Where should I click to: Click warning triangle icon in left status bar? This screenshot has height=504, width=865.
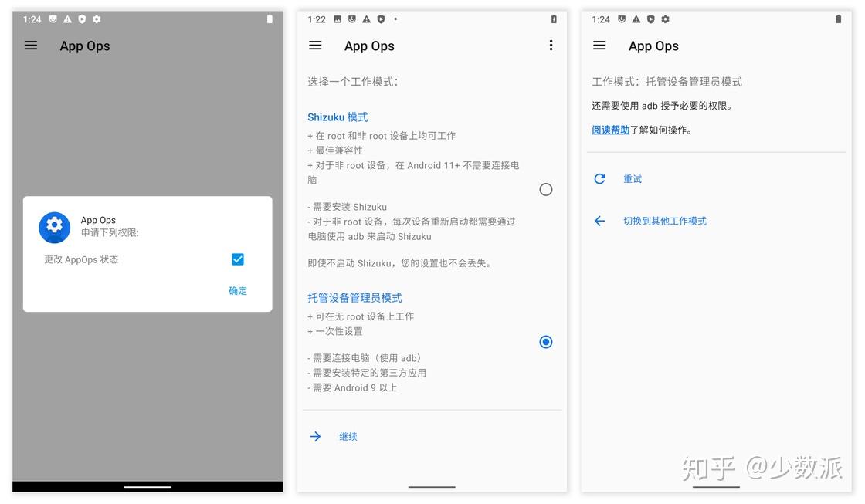click(67, 19)
